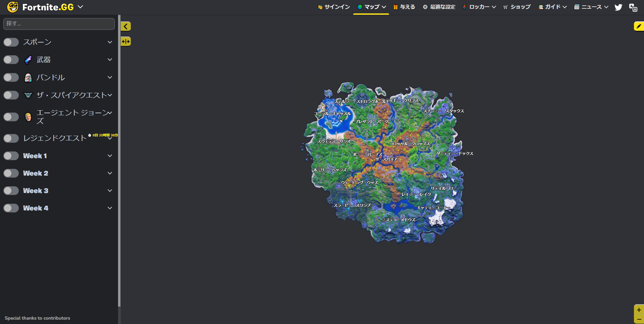Click the バンドル character icon
Viewport: 644px width, 324px height.
29,78
